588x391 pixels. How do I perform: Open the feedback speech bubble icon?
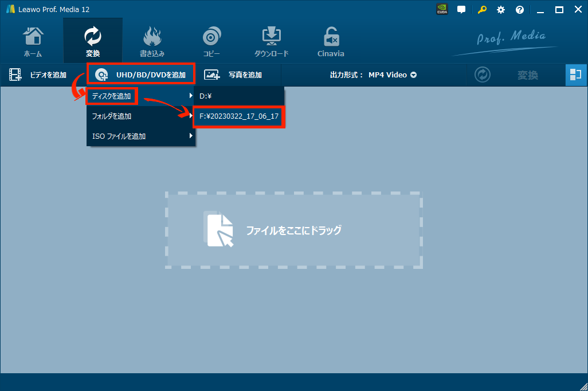(461, 10)
